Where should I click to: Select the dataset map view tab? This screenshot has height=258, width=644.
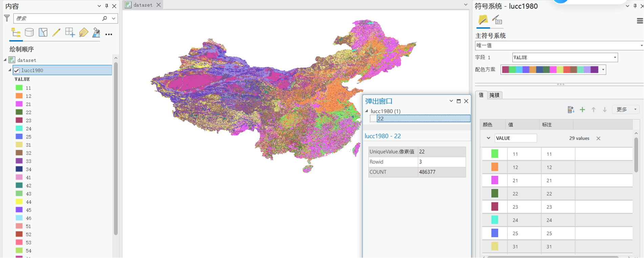[143, 5]
